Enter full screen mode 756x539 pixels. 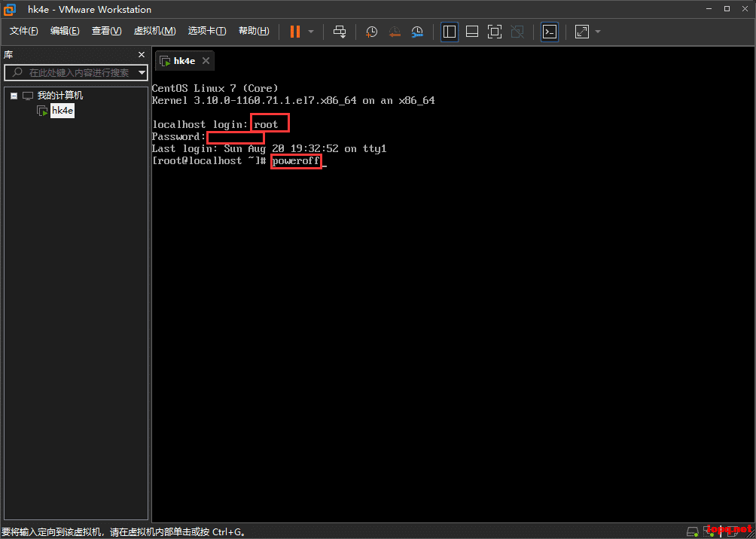(495, 31)
